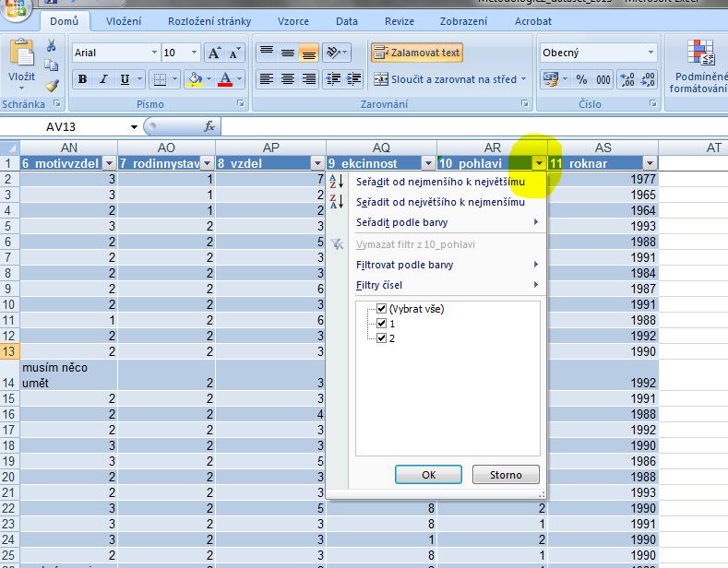Open the font name Arial dropdown

tap(155, 53)
